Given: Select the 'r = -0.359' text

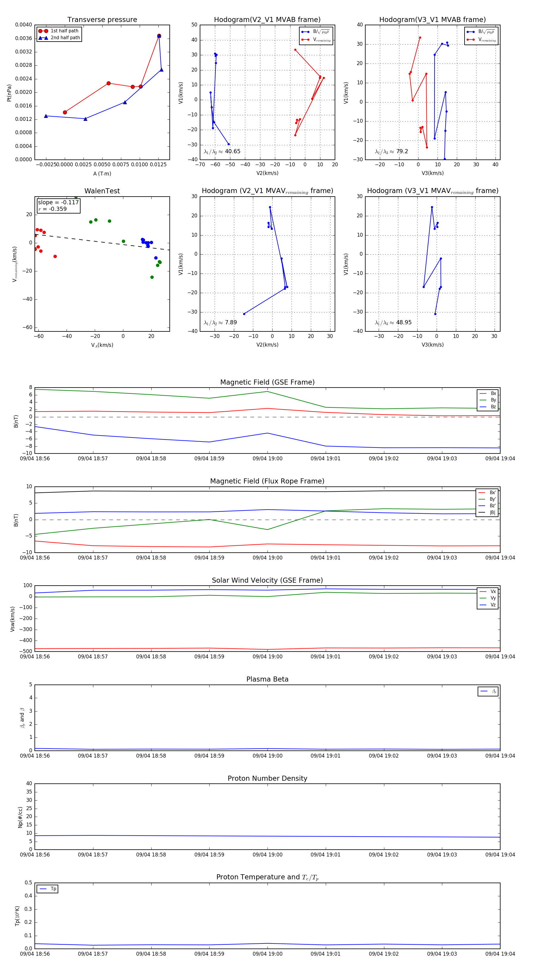Looking at the screenshot, I should point(53,209).
